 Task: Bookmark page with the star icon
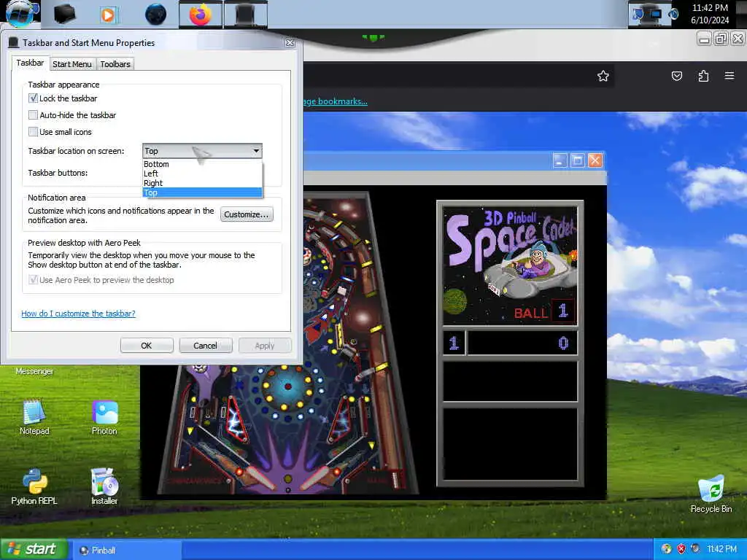(x=603, y=76)
